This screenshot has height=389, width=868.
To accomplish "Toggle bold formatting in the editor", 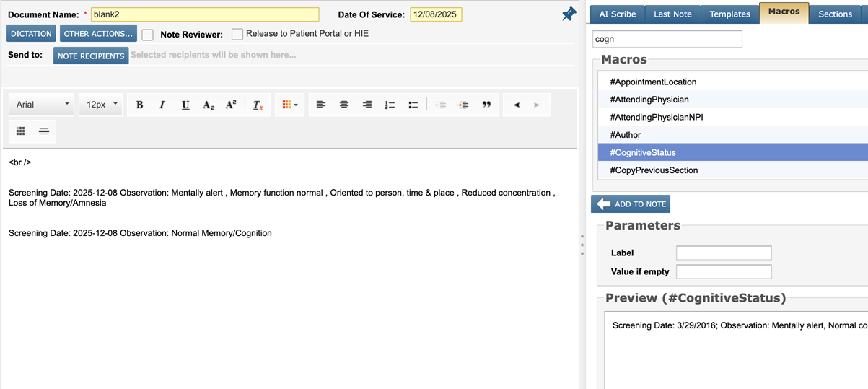I will click(x=139, y=105).
